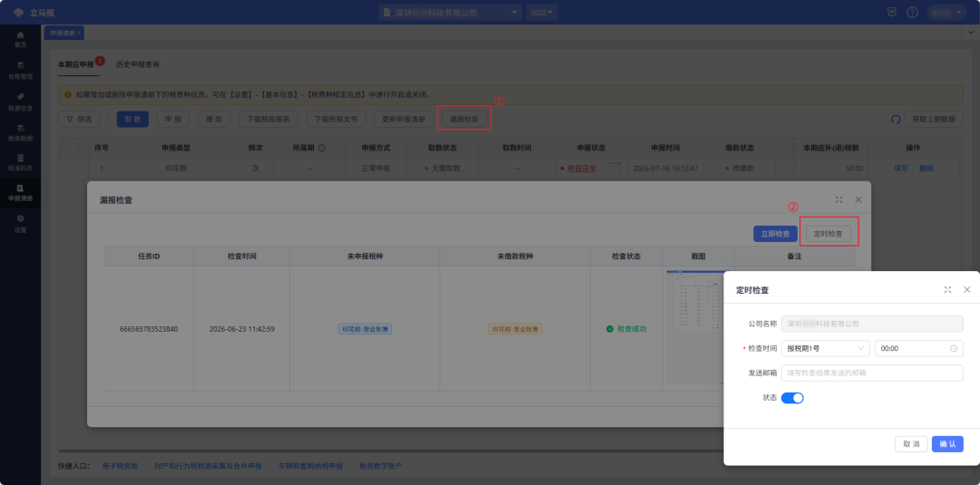This screenshot has height=485, width=980.
Task: Close the 申报清册 tab with its X
Action: (x=78, y=33)
